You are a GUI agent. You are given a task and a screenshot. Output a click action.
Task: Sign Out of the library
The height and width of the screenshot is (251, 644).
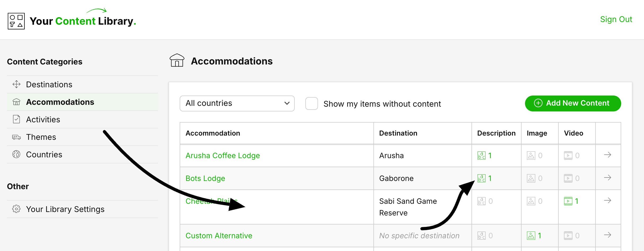[616, 19]
